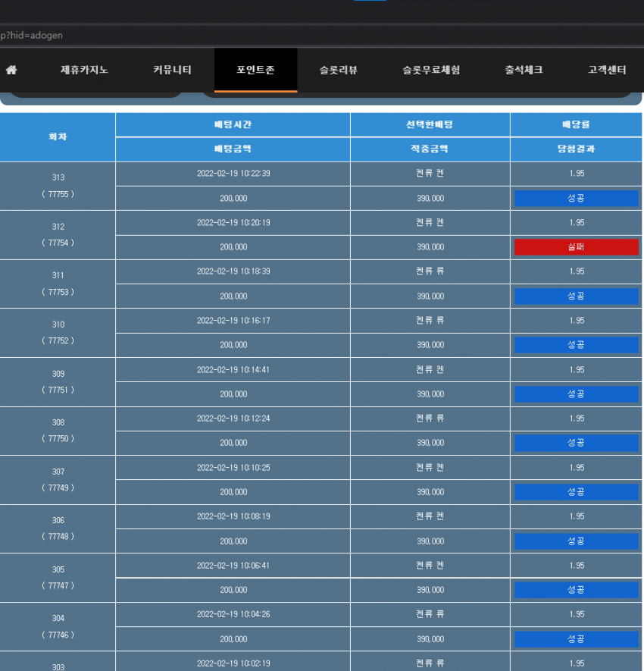Click the 당첨결과 header cell
This screenshot has height=671, width=644.
(x=576, y=149)
